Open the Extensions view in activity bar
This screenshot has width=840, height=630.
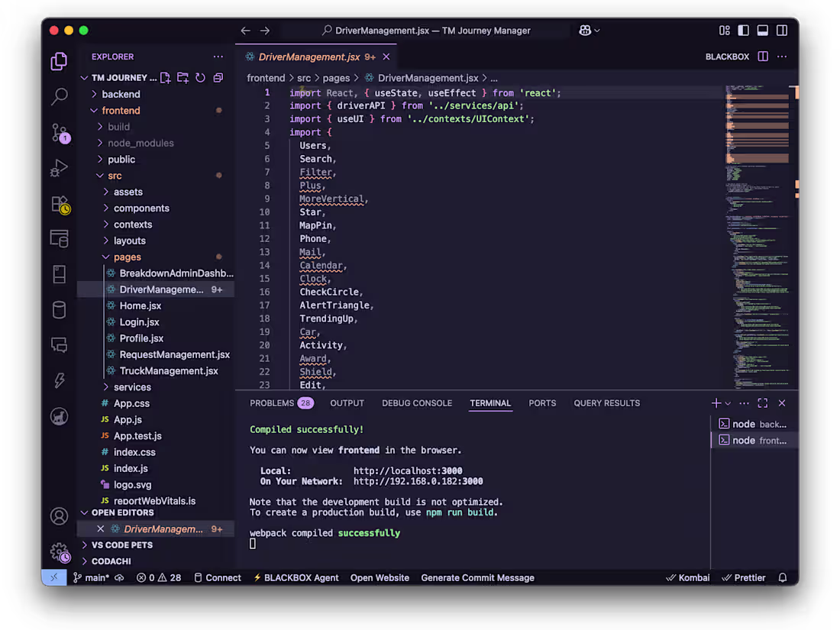click(x=59, y=204)
